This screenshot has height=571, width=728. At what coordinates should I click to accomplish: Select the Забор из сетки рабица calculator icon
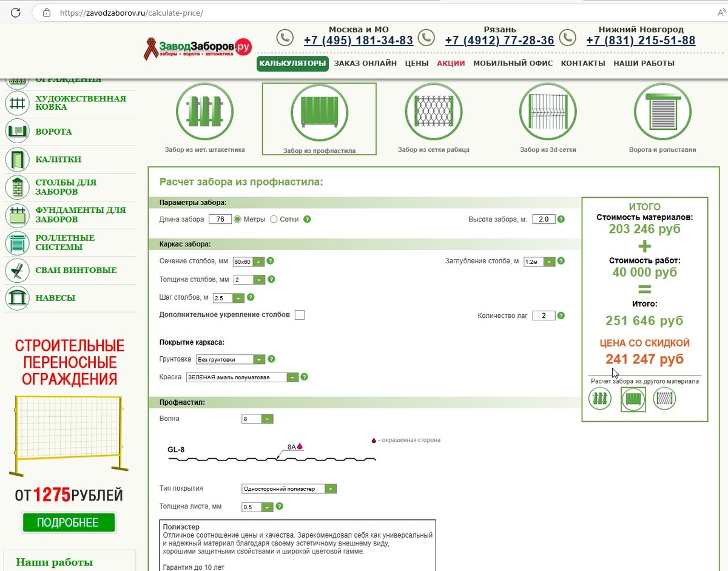(433, 112)
